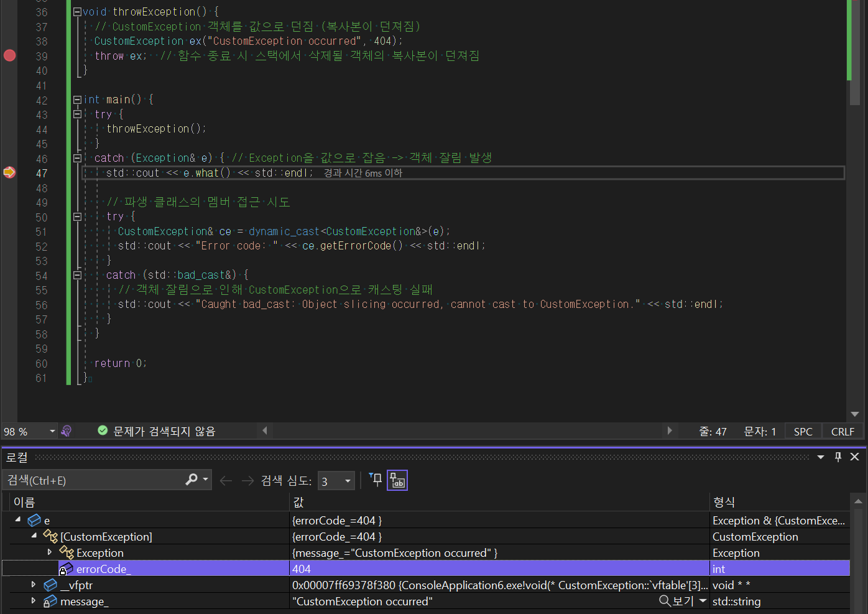868x614 pixels.
Task: Go to previous search result arrow
Action: tap(226, 480)
